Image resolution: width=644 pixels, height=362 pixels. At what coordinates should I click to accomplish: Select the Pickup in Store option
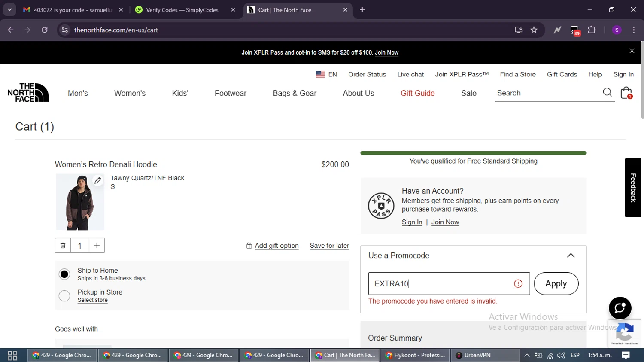[x=64, y=295]
